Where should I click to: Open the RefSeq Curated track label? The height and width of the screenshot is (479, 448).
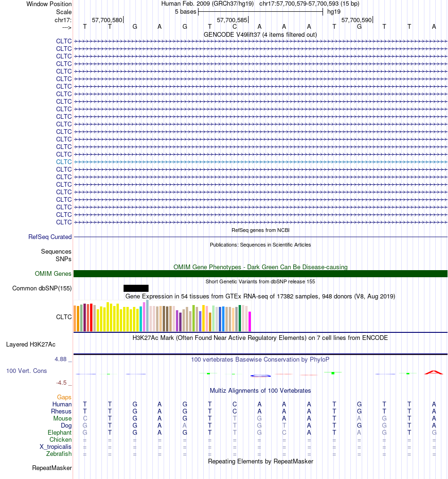coord(50,237)
